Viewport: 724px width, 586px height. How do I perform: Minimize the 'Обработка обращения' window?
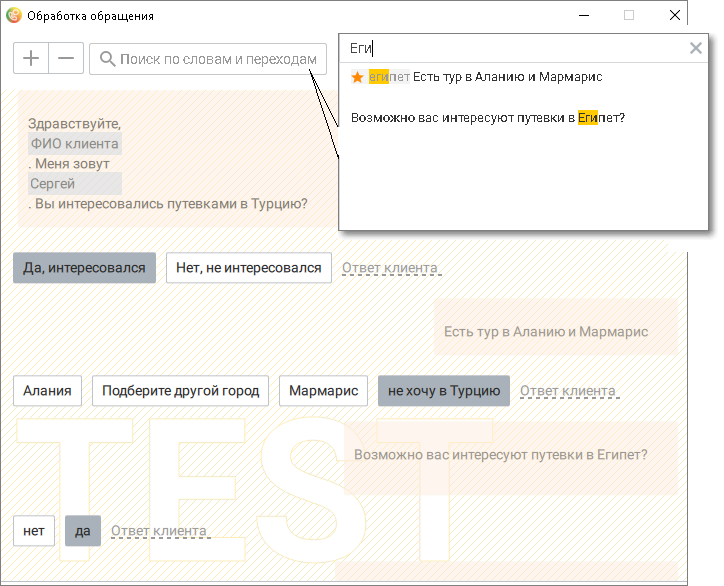[584, 15]
